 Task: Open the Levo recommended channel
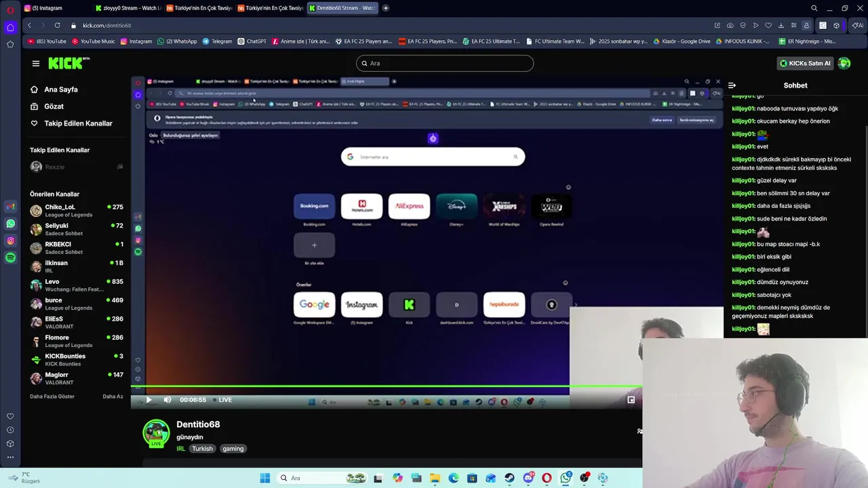coord(77,285)
